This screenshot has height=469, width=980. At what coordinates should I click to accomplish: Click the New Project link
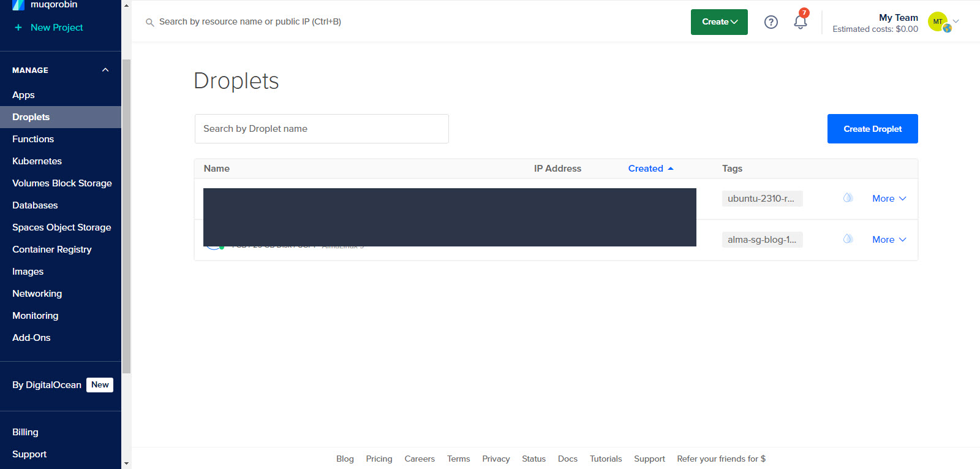click(56, 28)
